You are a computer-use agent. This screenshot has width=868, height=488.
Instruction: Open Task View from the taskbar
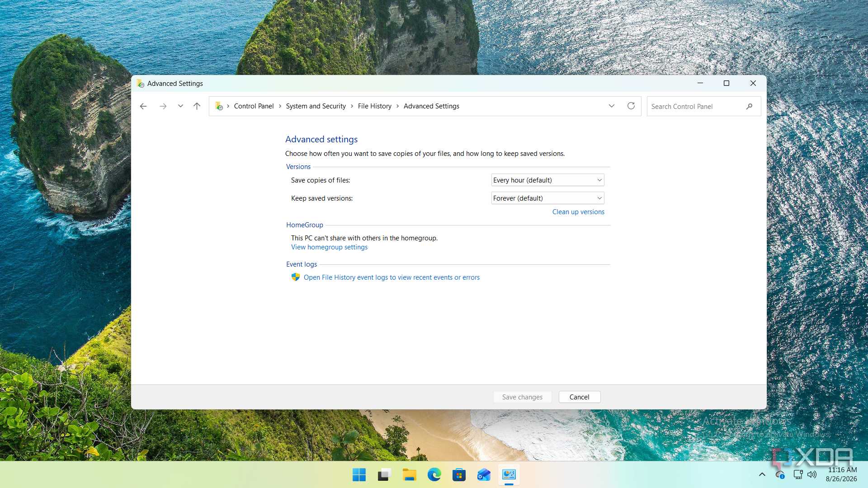(x=384, y=475)
